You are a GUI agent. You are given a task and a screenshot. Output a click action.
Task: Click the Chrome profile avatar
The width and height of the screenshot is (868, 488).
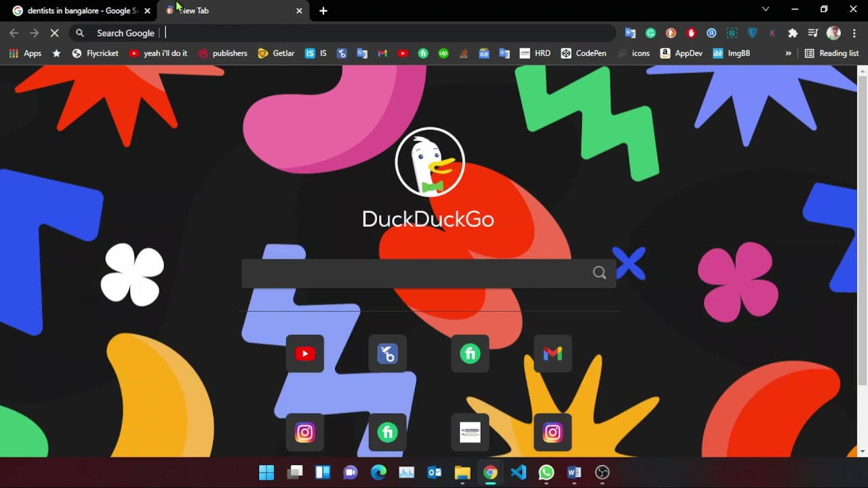833,33
